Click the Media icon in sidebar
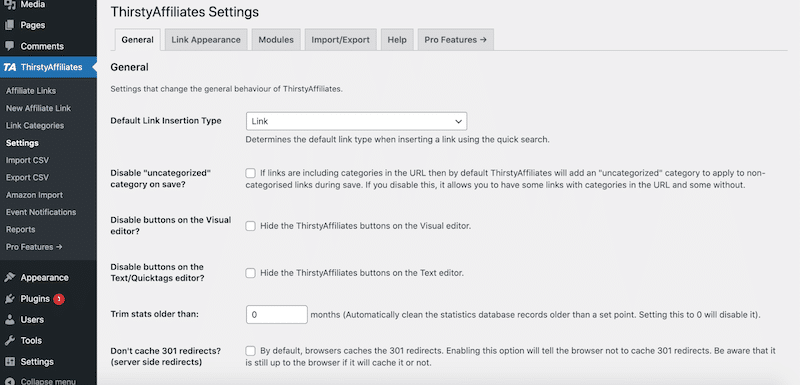The width and height of the screenshot is (800, 385). tap(9, 5)
